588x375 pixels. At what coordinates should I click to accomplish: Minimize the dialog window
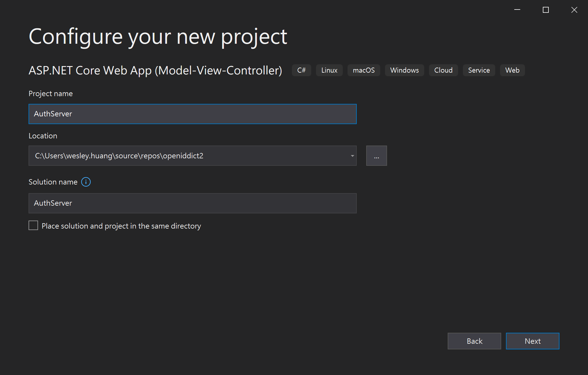click(517, 10)
